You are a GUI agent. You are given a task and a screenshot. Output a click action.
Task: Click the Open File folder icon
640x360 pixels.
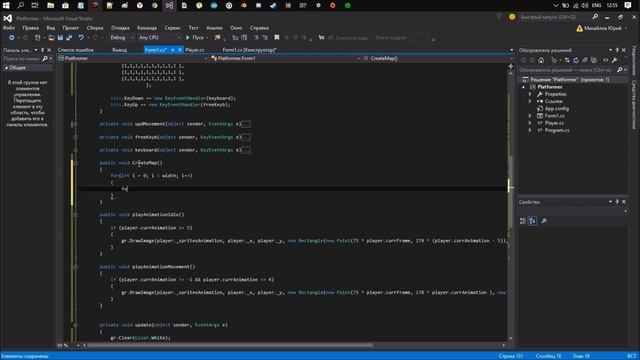pyautogui.click(x=51, y=38)
